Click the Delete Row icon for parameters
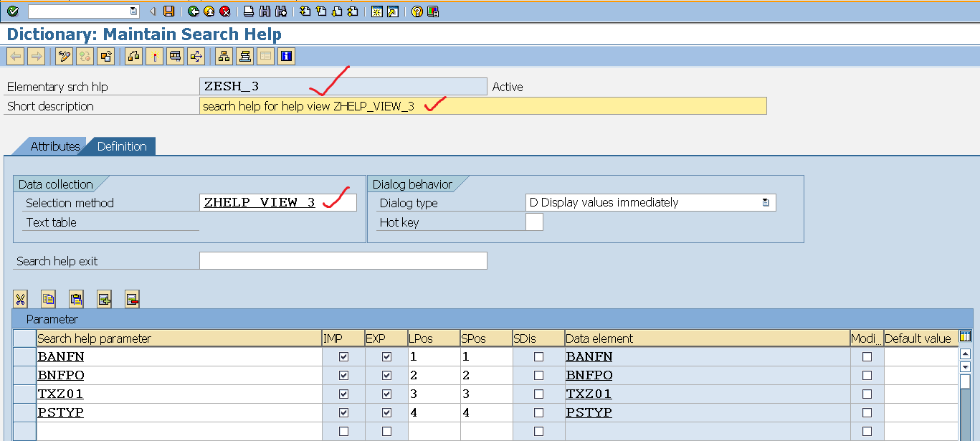The image size is (980, 441). click(x=131, y=299)
